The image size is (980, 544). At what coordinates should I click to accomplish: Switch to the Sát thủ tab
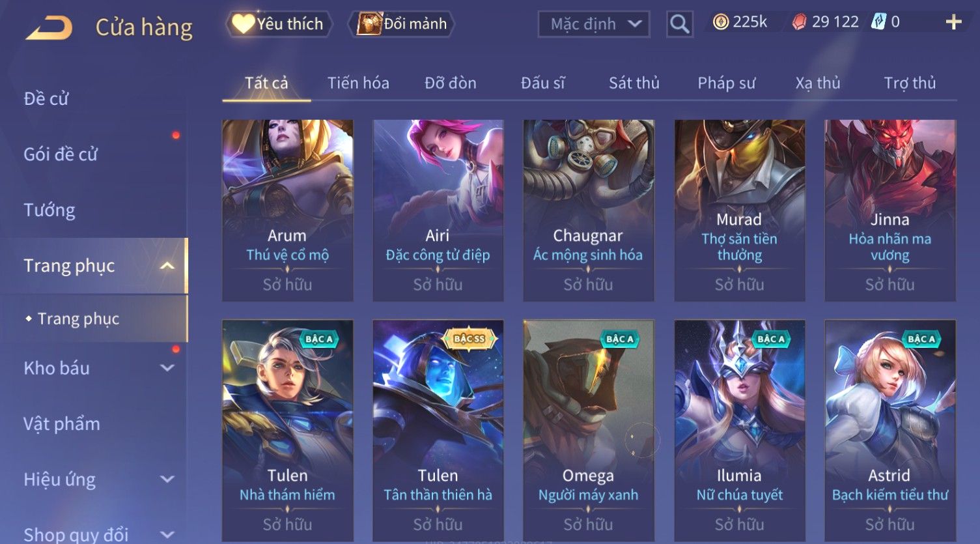(634, 83)
